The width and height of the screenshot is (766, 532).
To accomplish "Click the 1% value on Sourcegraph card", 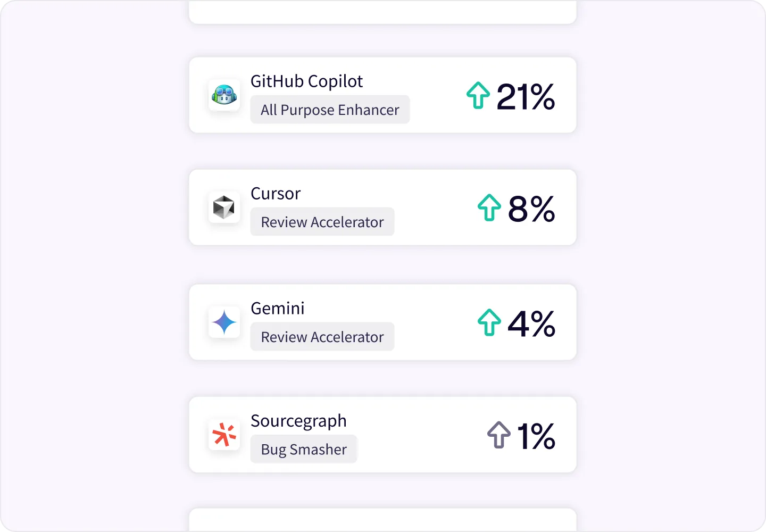I will (536, 436).
